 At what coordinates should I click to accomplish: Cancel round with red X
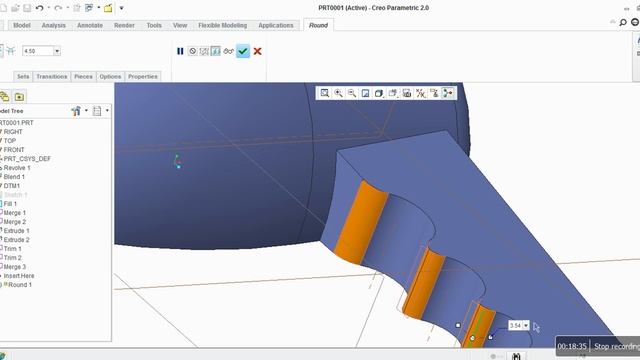258,51
